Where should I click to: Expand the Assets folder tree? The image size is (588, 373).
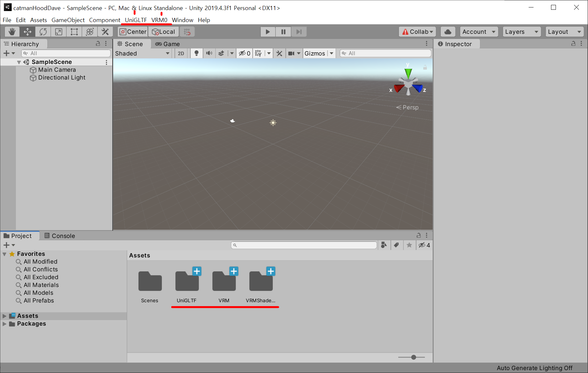point(5,316)
